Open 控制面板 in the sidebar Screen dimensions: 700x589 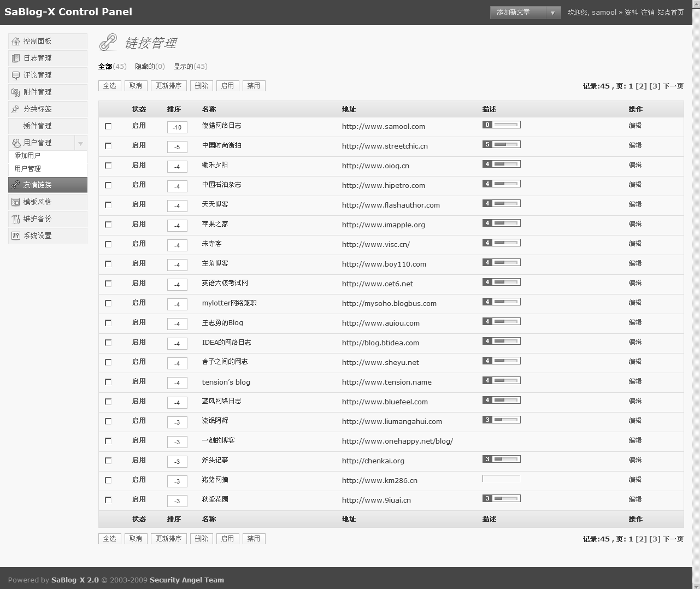(48, 42)
